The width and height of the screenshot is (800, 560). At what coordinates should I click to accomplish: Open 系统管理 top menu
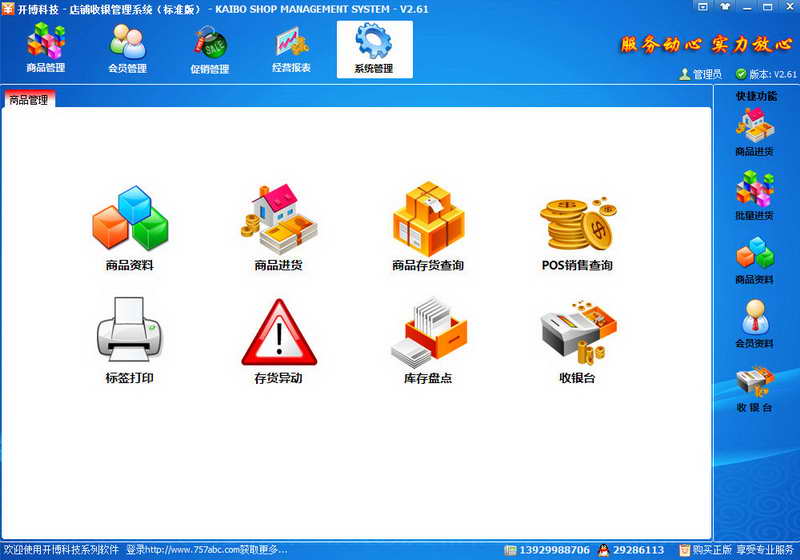(374, 50)
